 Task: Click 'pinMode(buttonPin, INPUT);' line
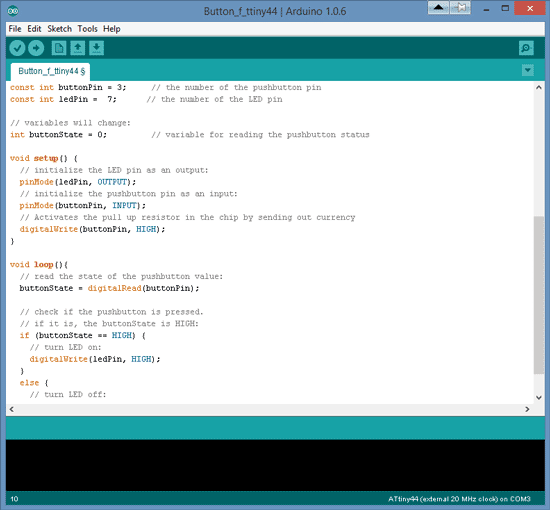[x=82, y=205]
